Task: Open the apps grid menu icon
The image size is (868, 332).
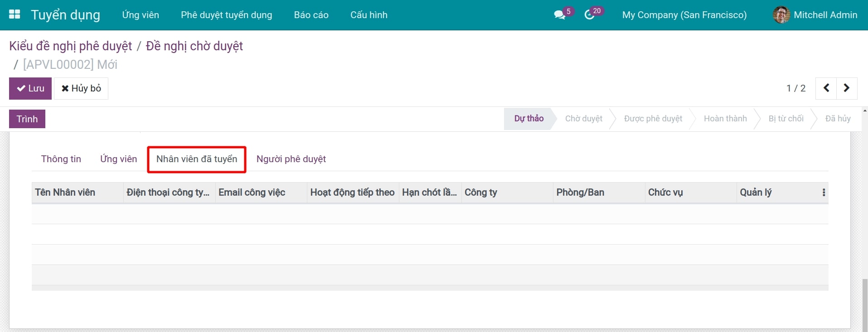Action: coord(15,14)
